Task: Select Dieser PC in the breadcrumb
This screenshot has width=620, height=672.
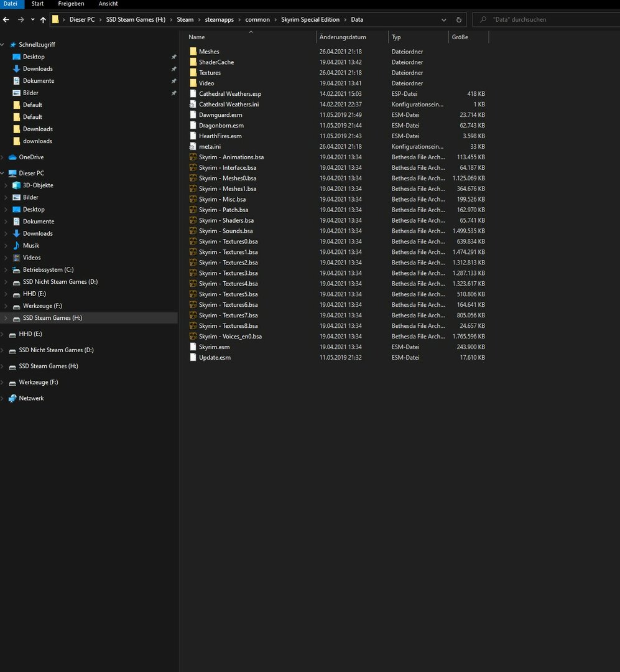Action: [x=82, y=20]
